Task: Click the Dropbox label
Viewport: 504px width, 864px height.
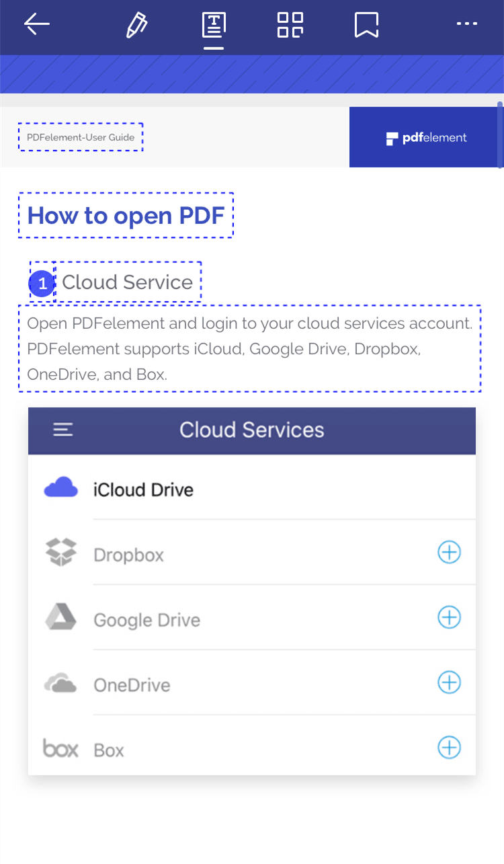Action: [129, 555]
